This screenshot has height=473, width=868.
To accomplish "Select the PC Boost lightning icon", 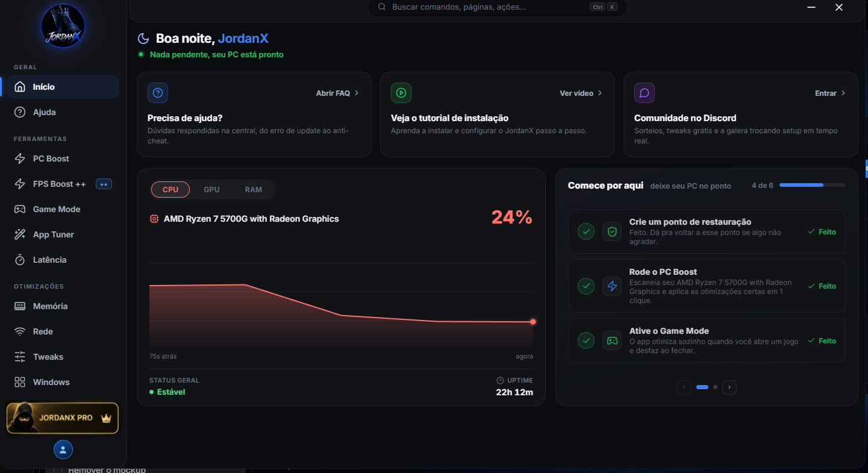I will click(20, 158).
